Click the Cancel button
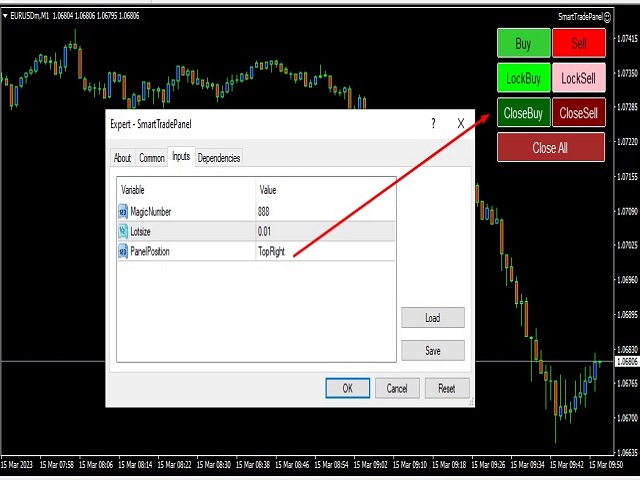 click(397, 388)
